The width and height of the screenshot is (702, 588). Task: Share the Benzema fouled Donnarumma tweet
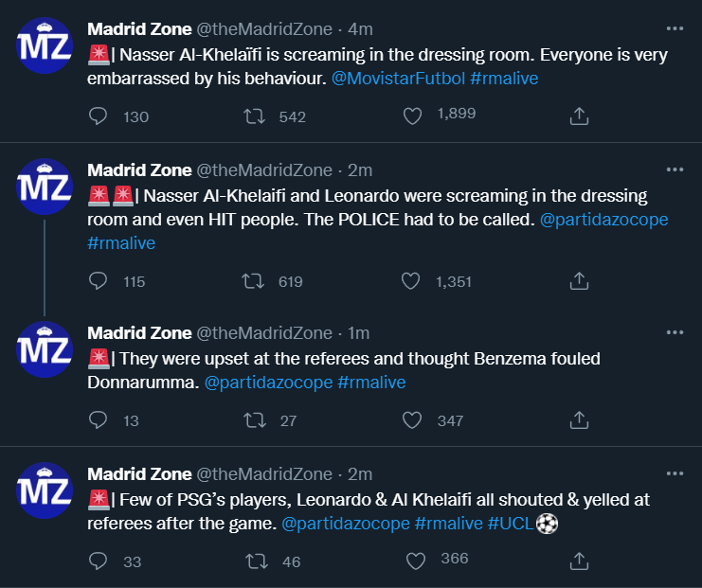[x=579, y=420]
